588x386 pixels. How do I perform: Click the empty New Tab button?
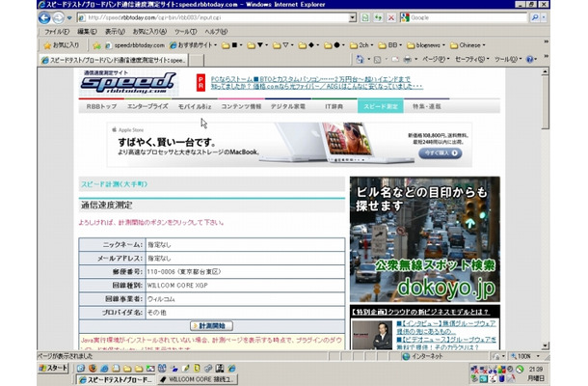click(196, 60)
